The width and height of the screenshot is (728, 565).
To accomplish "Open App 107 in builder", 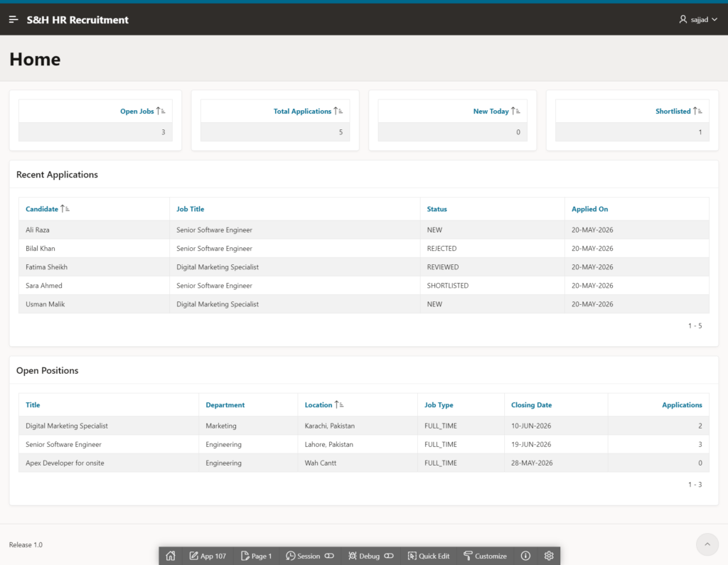I will click(208, 556).
